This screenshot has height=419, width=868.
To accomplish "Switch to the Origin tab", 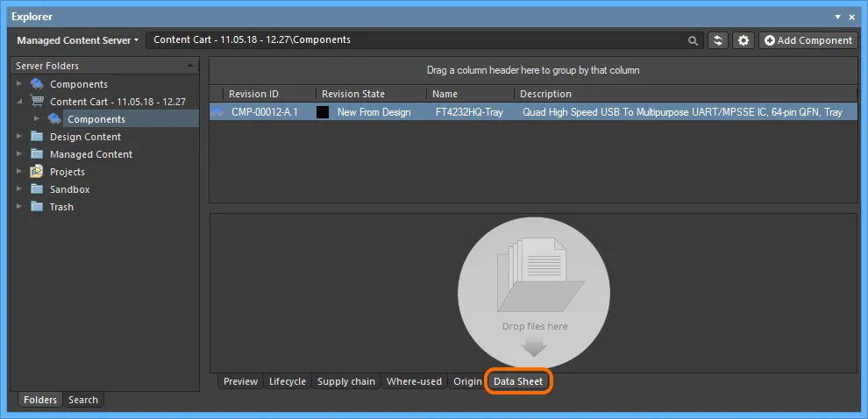I will [468, 381].
